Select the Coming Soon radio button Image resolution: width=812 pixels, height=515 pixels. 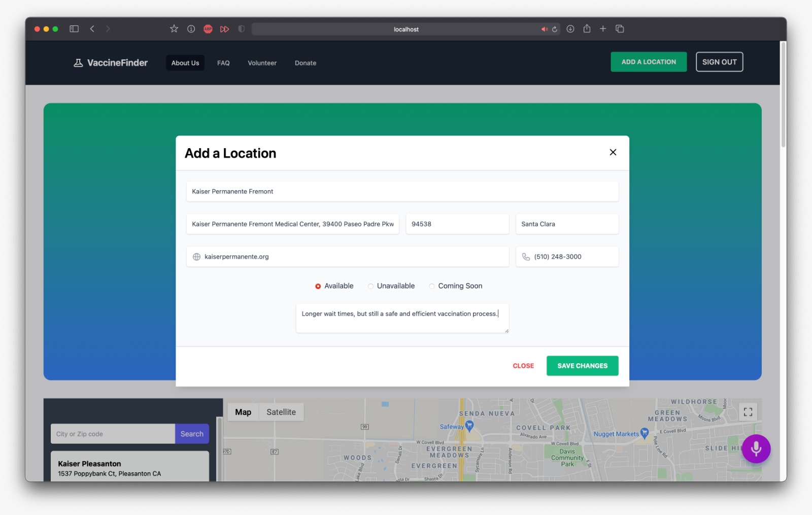coord(432,286)
